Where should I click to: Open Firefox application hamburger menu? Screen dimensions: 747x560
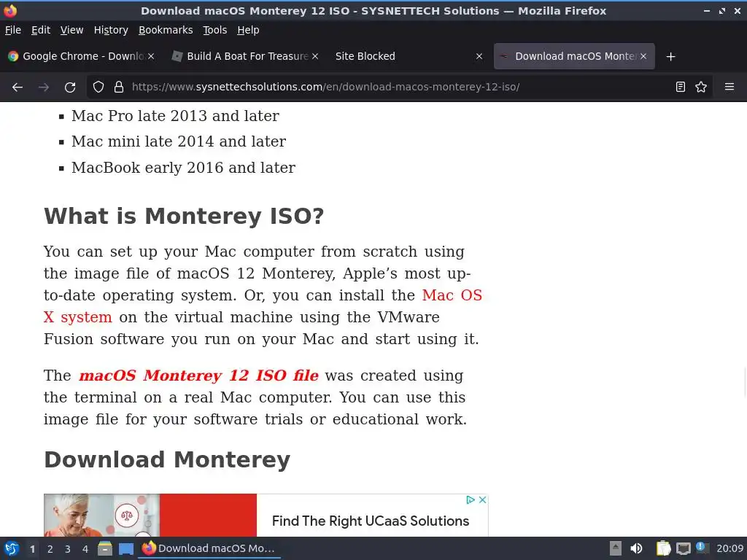click(x=729, y=87)
